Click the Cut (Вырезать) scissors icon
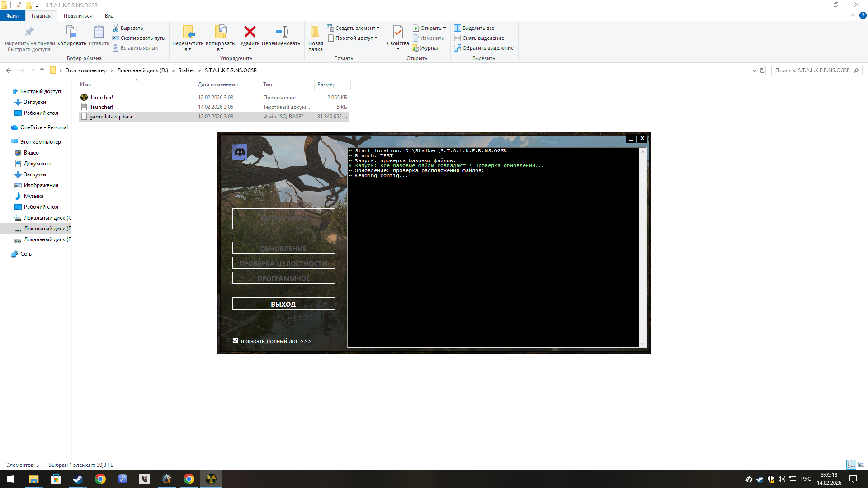The height and width of the screenshot is (488, 868). pyautogui.click(x=116, y=28)
